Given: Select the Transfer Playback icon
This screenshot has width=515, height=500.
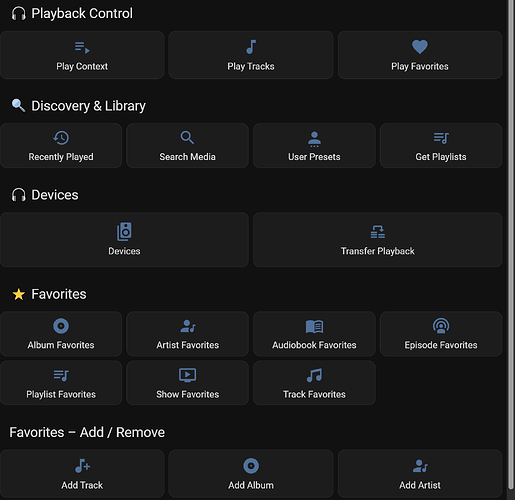Looking at the screenshot, I should [378, 232].
